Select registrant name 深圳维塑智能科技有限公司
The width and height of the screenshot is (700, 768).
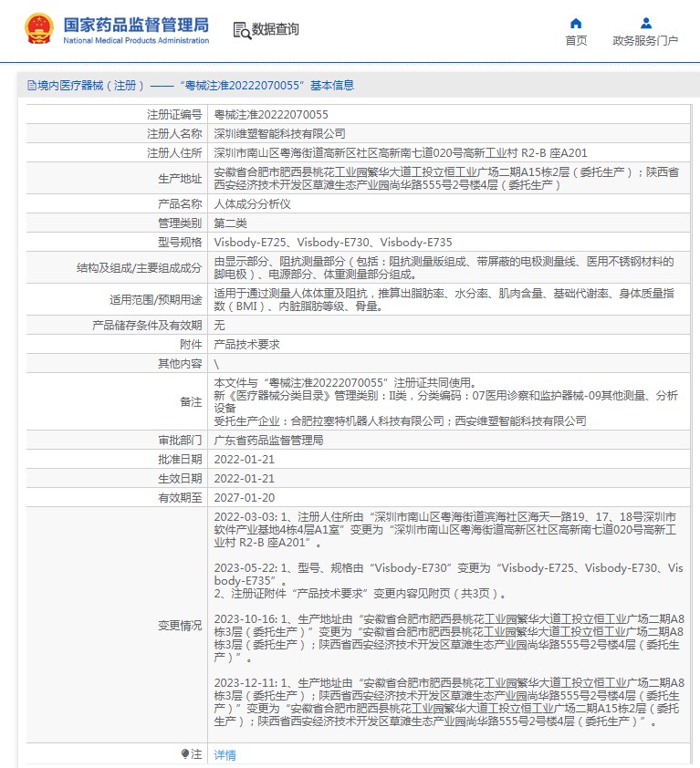click(x=279, y=134)
